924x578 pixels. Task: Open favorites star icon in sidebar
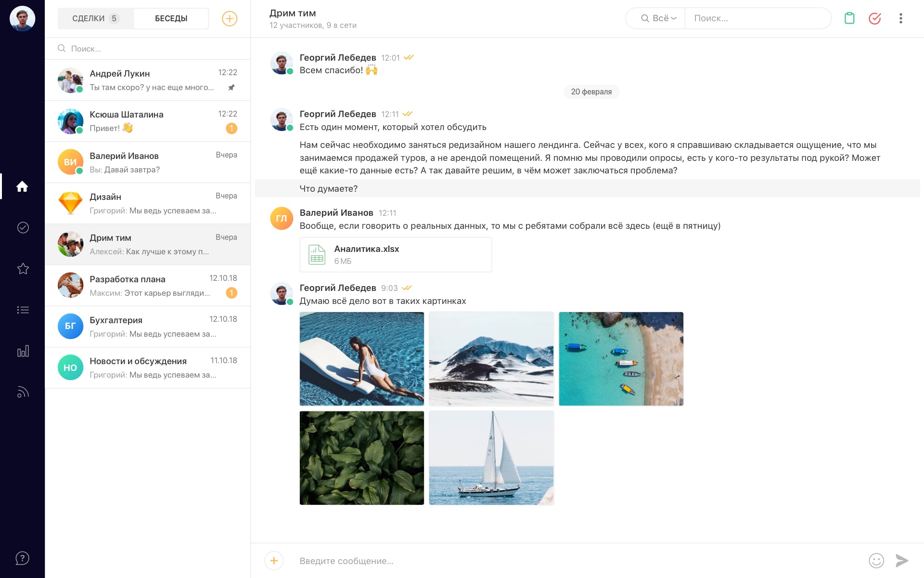pyautogui.click(x=23, y=269)
